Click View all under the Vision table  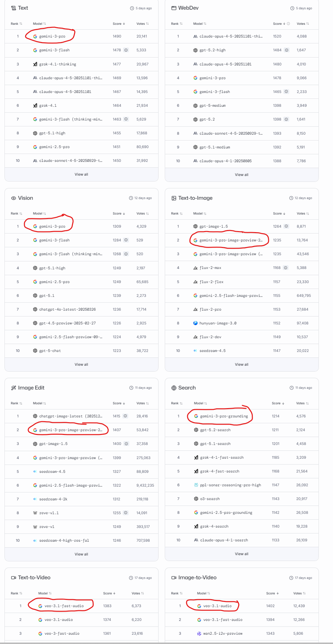(x=81, y=364)
